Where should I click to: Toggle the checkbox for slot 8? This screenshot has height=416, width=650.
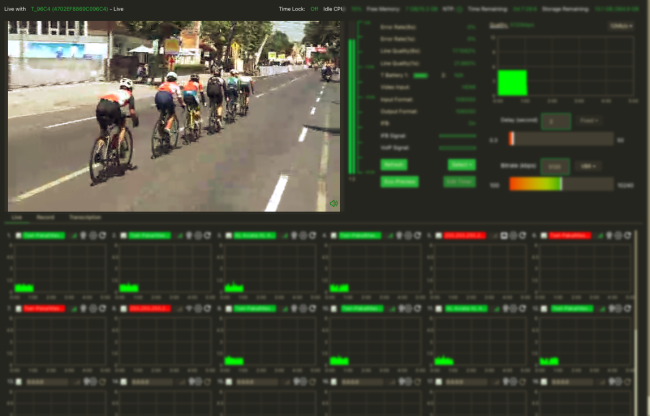point(124,308)
